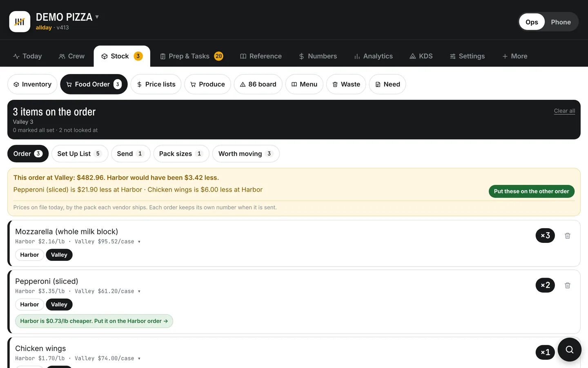The image size is (588, 368).
Task: Switch to Phone mode
Action: point(561,22)
